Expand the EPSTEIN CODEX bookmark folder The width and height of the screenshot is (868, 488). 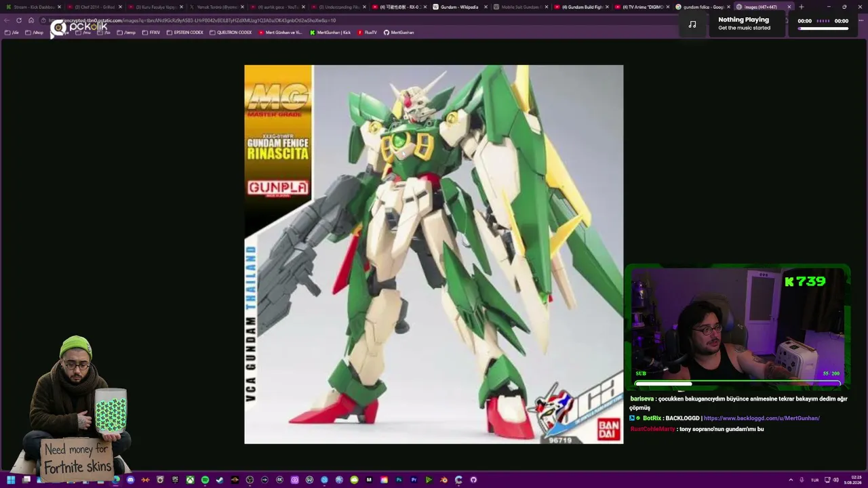(x=185, y=33)
